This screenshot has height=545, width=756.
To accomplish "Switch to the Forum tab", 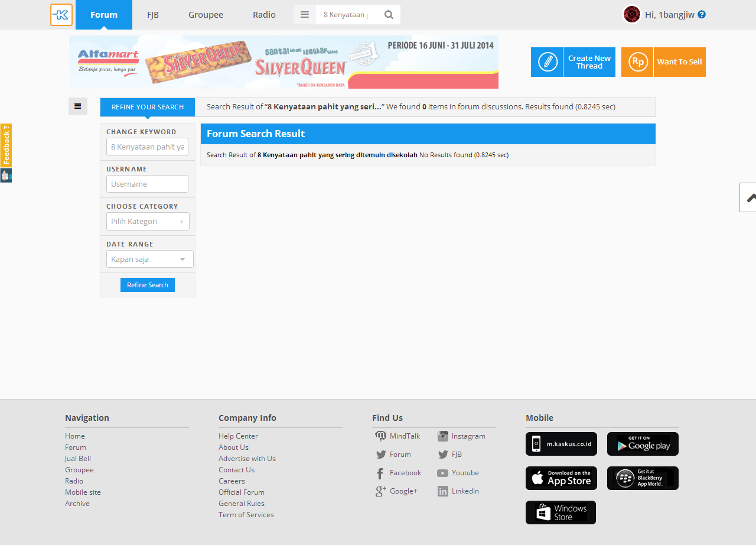I will click(104, 15).
